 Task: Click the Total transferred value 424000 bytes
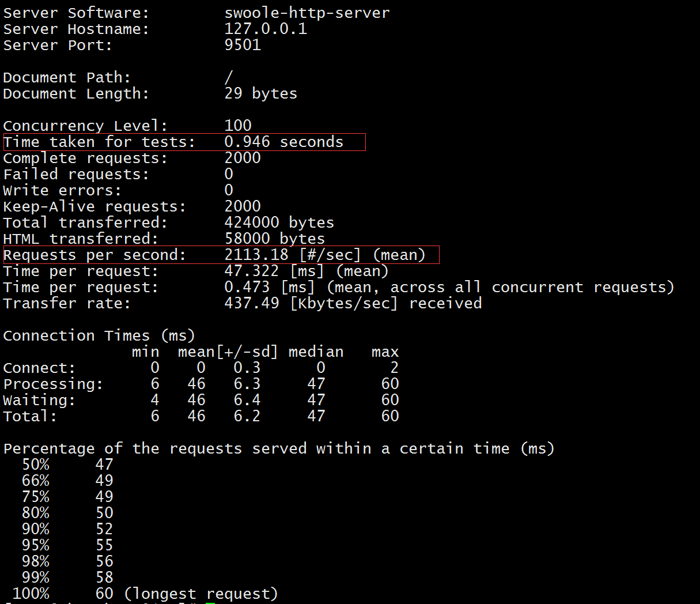[279, 222]
